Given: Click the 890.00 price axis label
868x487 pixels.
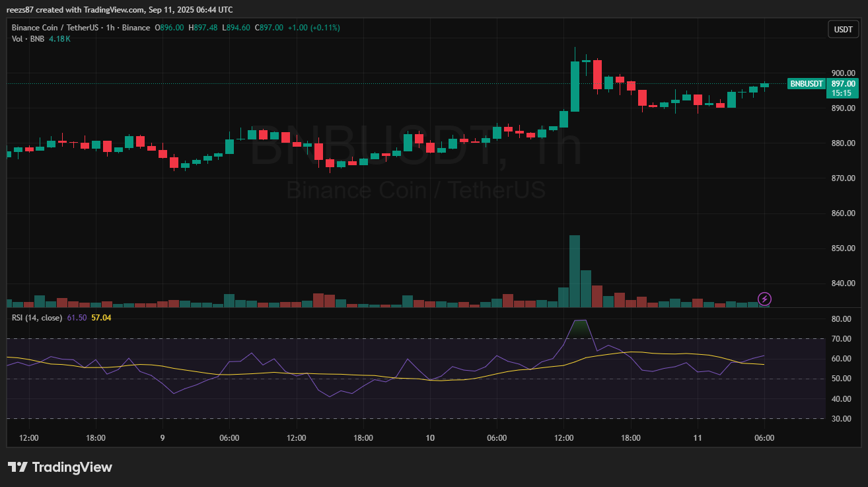Looking at the screenshot, I should pyautogui.click(x=843, y=108).
